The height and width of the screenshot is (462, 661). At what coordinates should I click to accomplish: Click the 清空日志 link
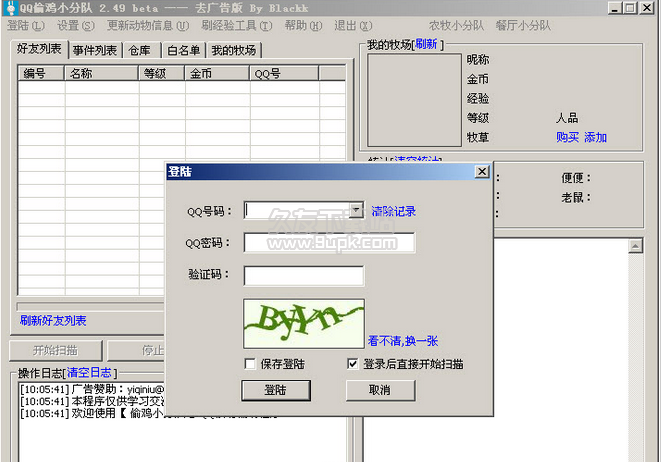(x=89, y=373)
